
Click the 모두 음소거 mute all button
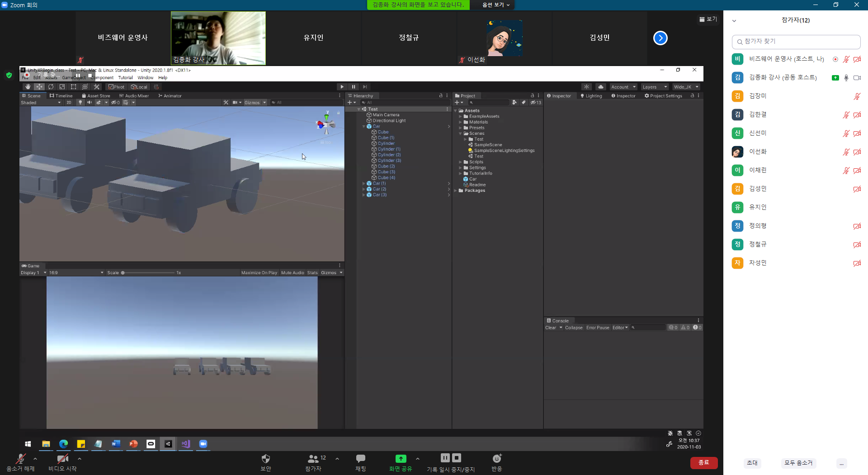click(x=798, y=463)
